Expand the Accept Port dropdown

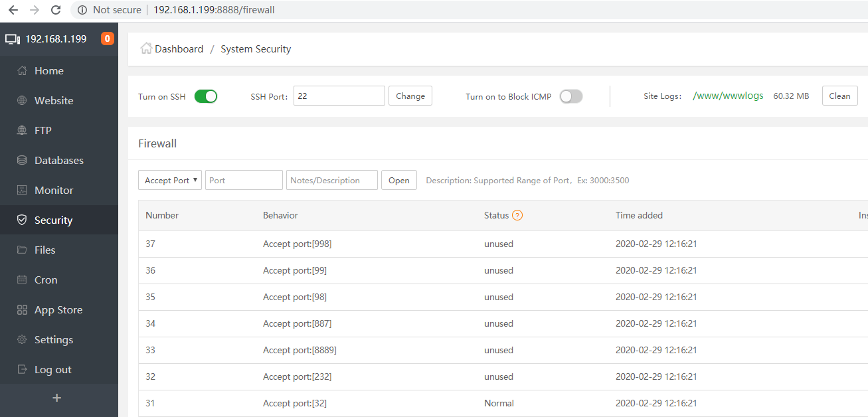170,180
